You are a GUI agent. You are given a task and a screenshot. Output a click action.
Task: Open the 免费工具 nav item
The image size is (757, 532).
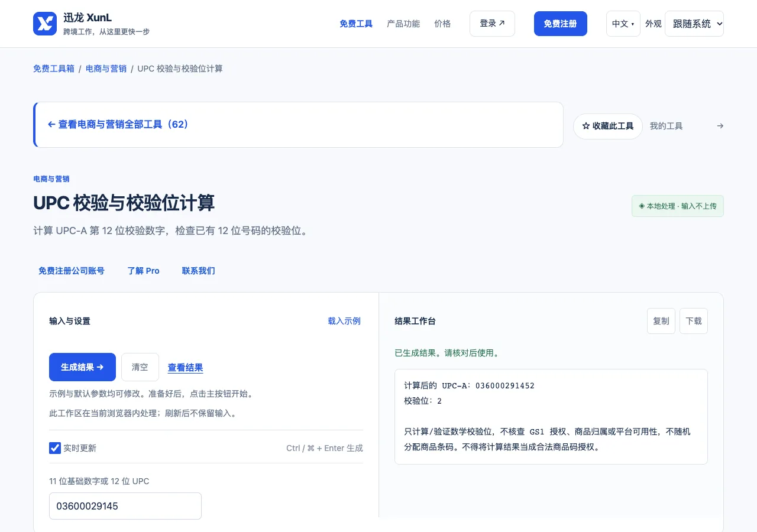point(356,24)
